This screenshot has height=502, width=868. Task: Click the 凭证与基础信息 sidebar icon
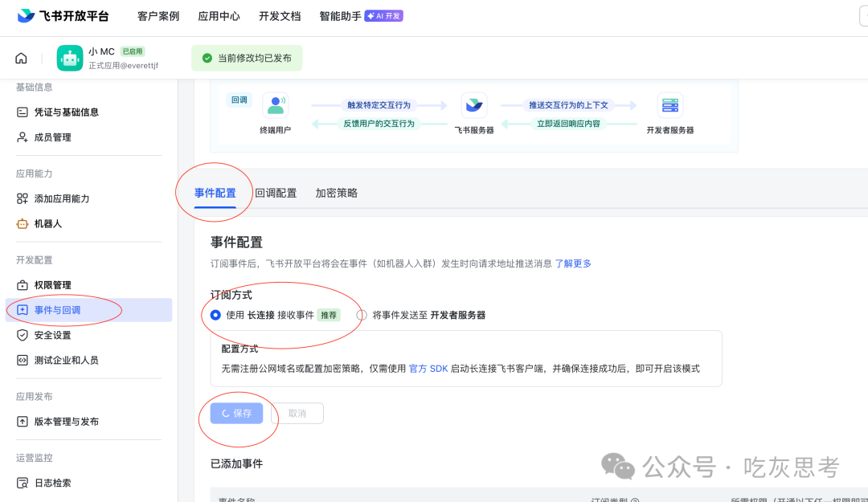tap(23, 112)
